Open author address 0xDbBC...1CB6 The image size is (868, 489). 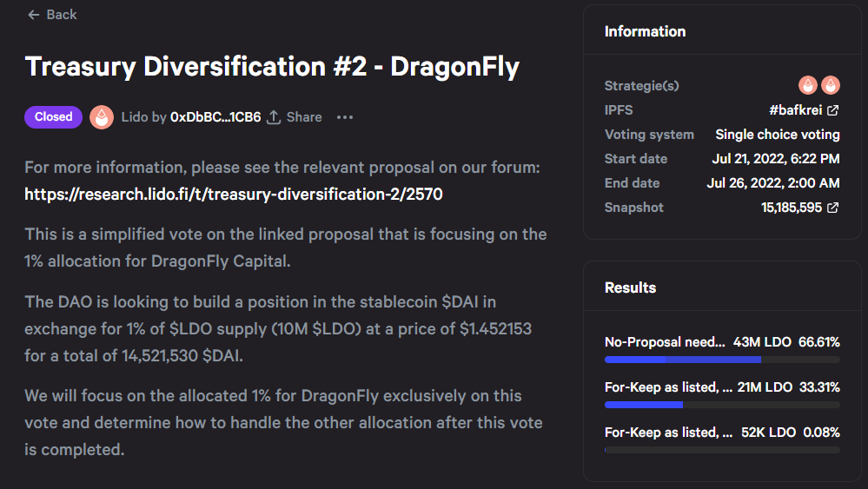[x=215, y=117]
